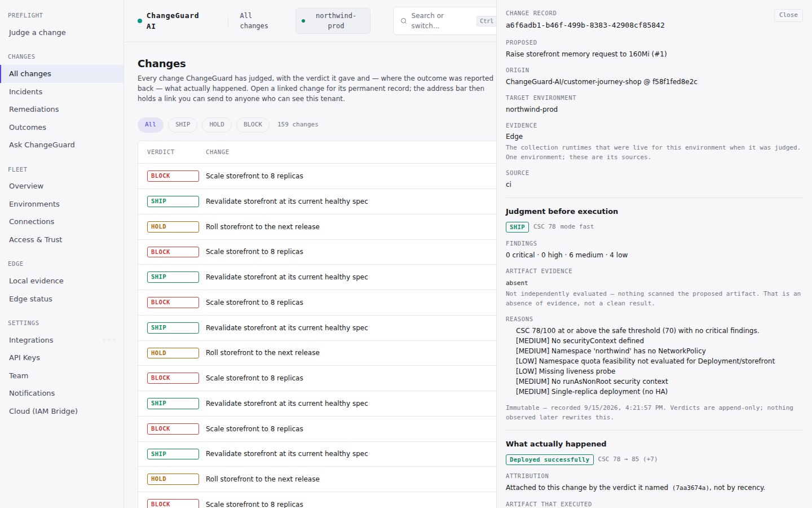Click the findings summary '0 critical · 0 high · 6 medium · 4 low'
The image size is (812, 508).
point(567,255)
